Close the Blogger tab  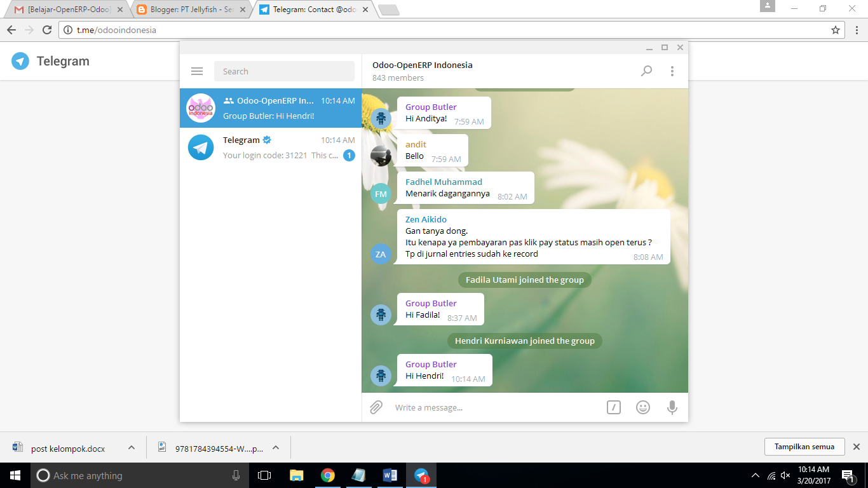click(242, 10)
